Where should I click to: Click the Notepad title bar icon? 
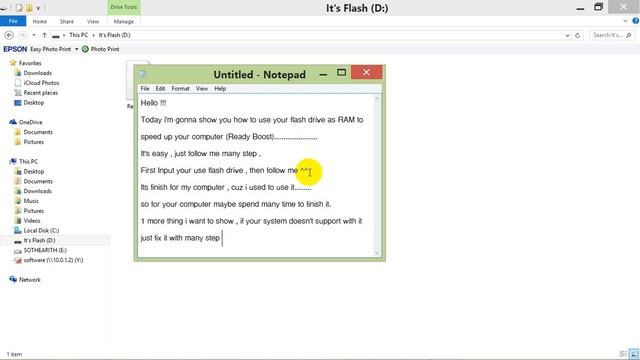click(x=143, y=74)
